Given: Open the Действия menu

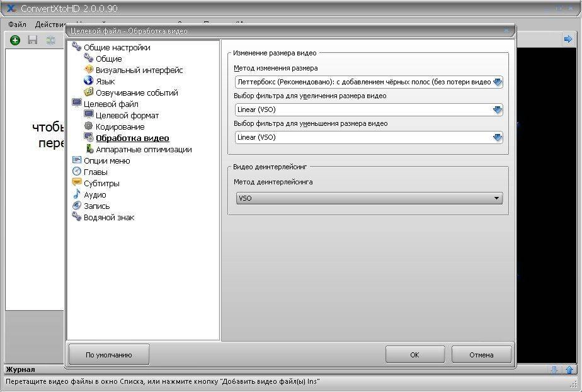Looking at the screenshot, I should pos(51,25).
